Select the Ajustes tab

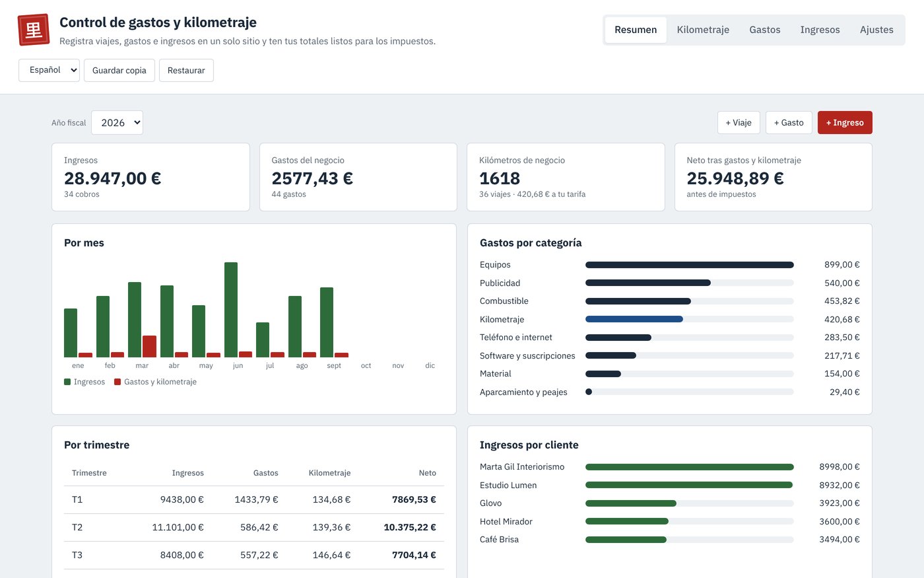pos(876,30)
